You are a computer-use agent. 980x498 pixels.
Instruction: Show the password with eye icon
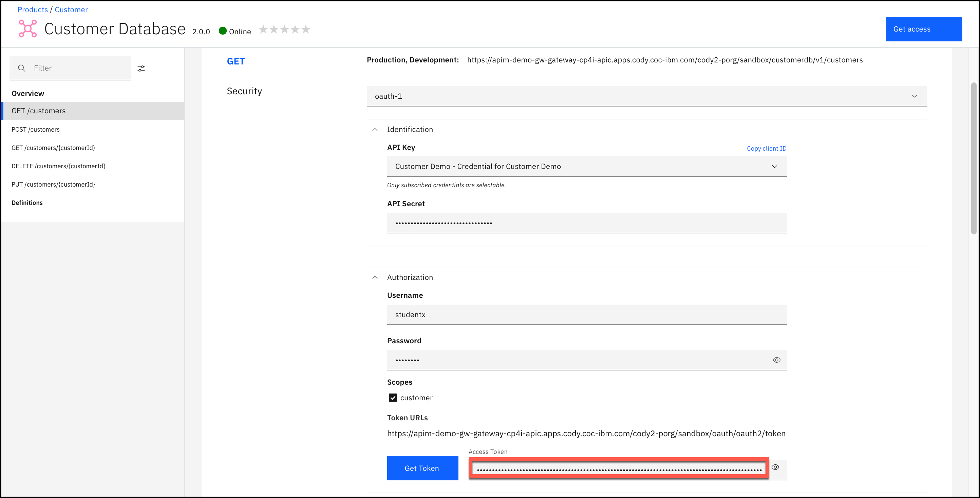(776, 360)
